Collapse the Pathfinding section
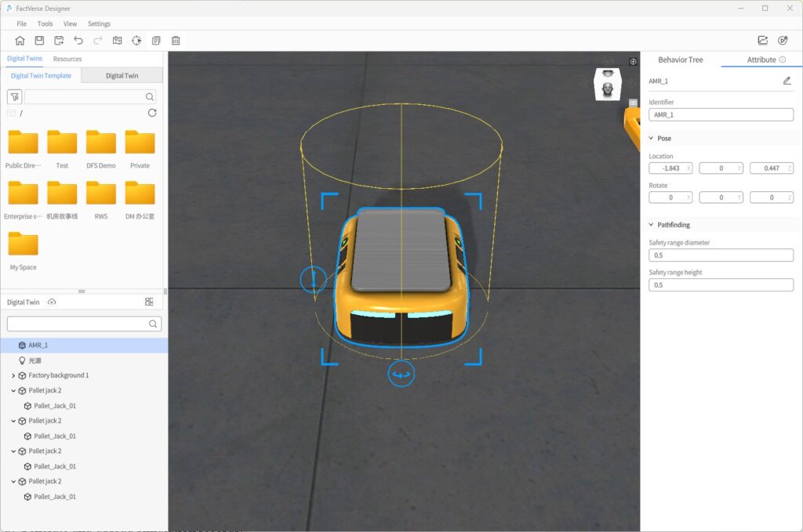The width and height of the screenshot is (803, 532). [x=651, y=225]
